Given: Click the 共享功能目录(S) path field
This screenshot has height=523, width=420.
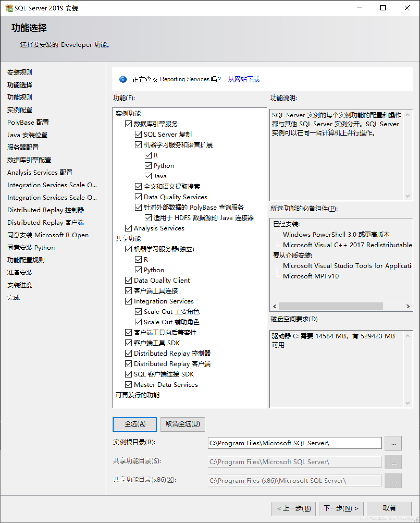Looking at the screenshot, I should click(295, 462).
